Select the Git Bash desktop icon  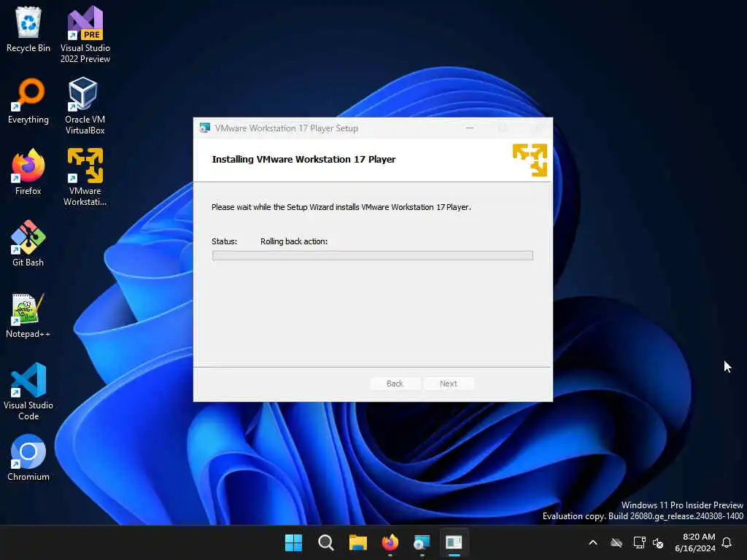click(x=28, y=244)
